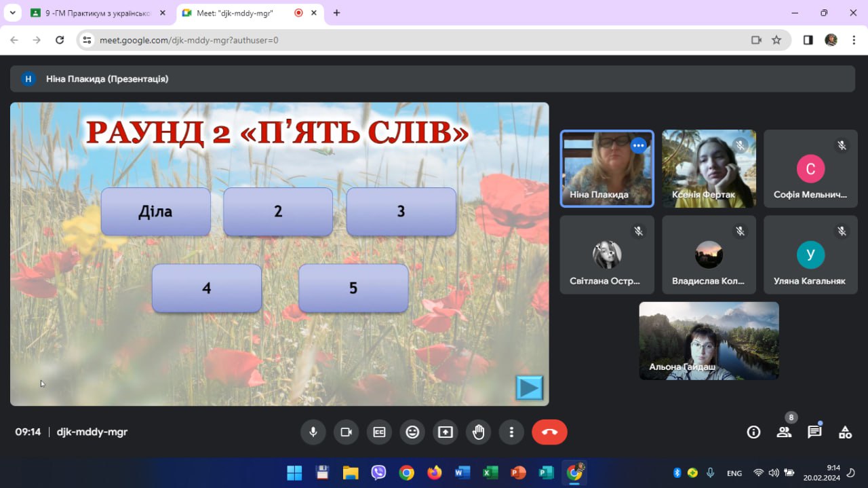The height and width of the screenshot is (488, 868).
Task: Expand the Chrome tab search dropdown
Action: [x=12, y=13]
